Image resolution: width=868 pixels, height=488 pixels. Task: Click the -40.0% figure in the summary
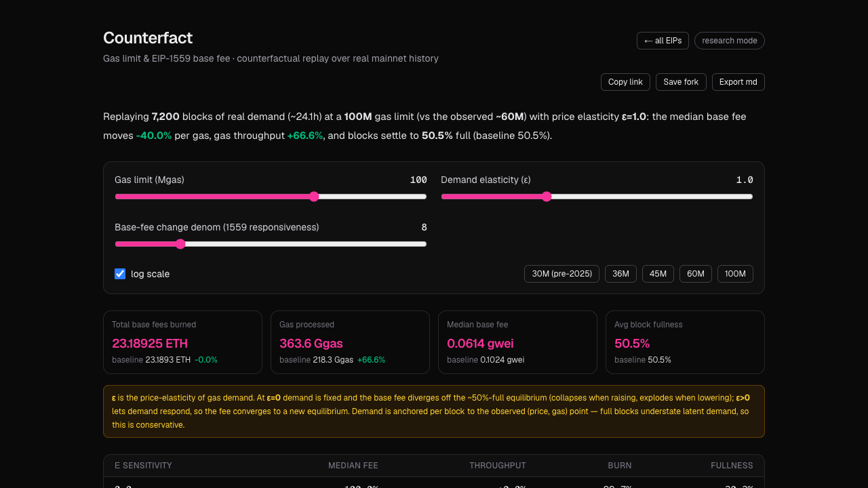click(154, 136)
